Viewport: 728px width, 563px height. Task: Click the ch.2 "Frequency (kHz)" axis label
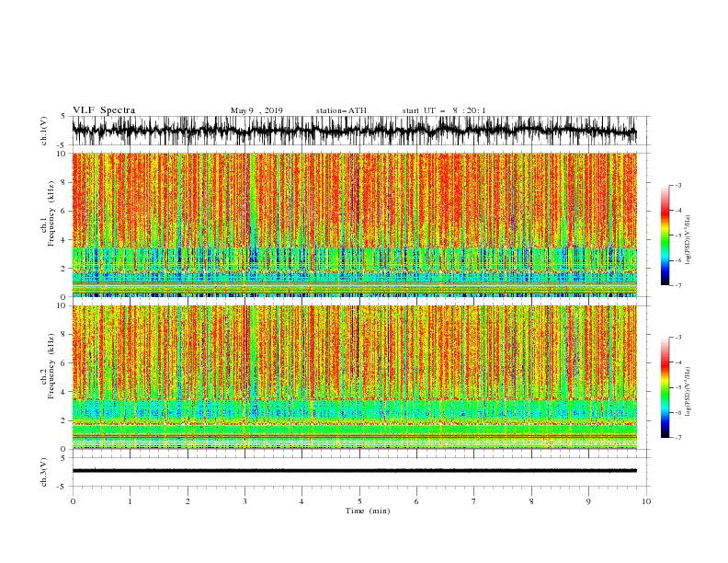tap(51, 366)
